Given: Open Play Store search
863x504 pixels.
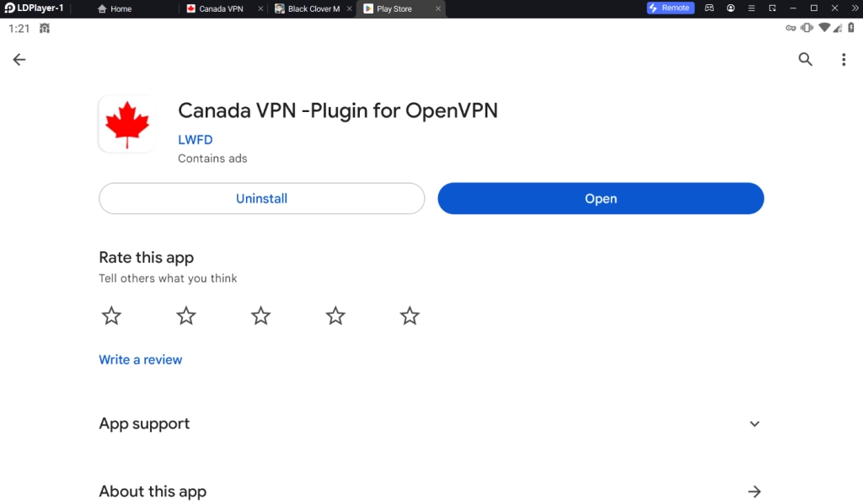Looking at the screenshot, I should [x=806, y=59].
